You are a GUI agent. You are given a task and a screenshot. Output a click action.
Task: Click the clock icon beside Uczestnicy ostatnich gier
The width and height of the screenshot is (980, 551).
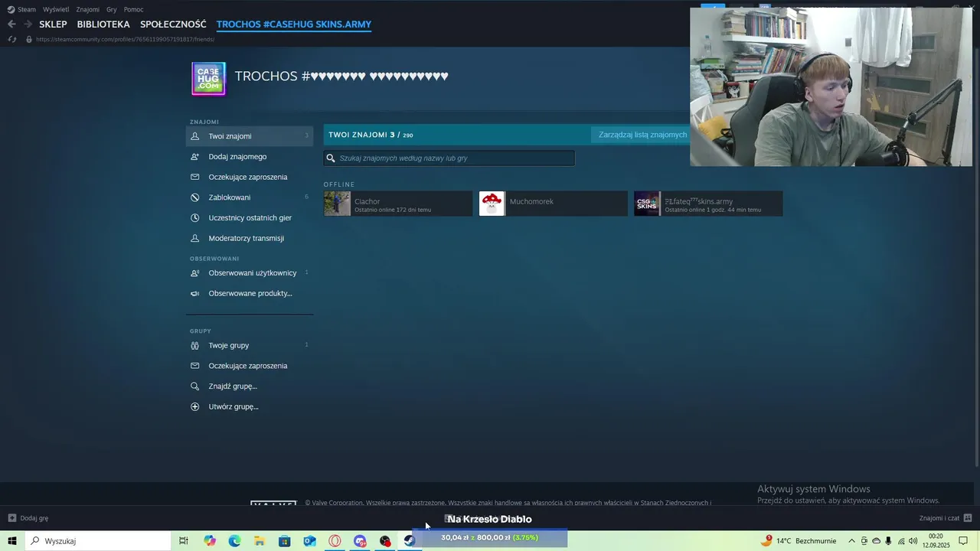[x=194, y=217]
